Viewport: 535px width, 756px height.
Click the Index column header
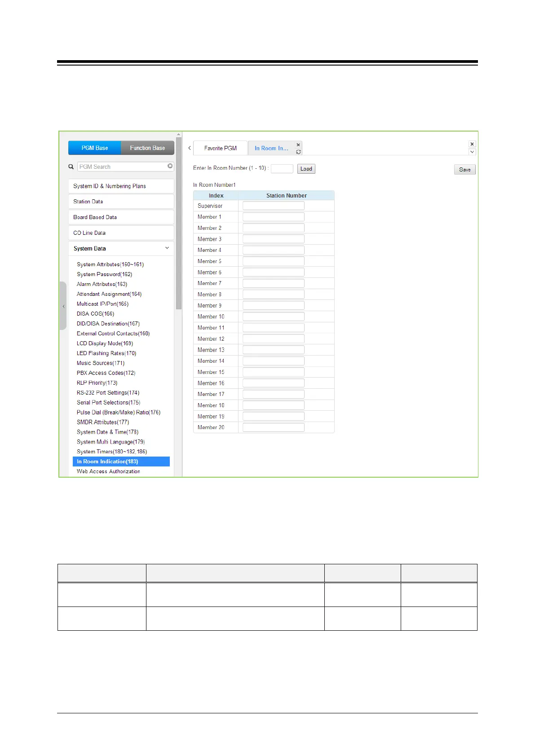(216, 195)
